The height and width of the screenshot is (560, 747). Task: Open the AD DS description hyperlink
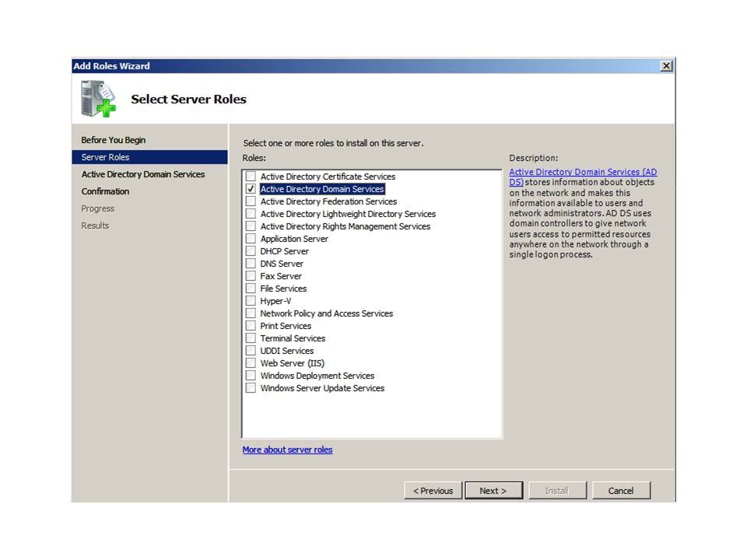(x=582, y=172)
